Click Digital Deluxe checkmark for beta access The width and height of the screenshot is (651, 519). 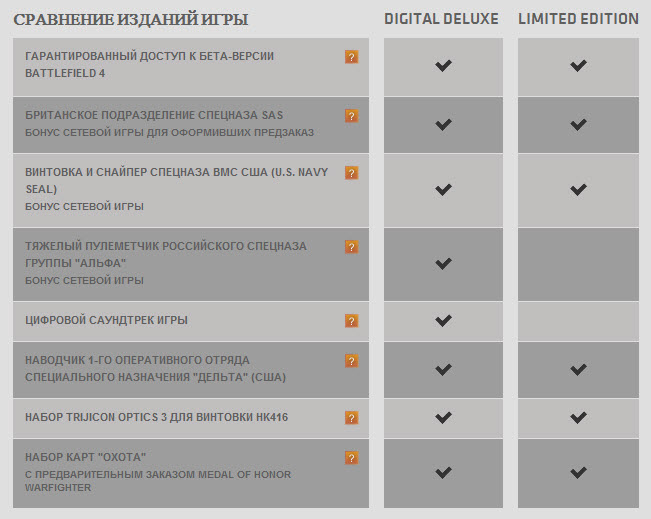443,65
